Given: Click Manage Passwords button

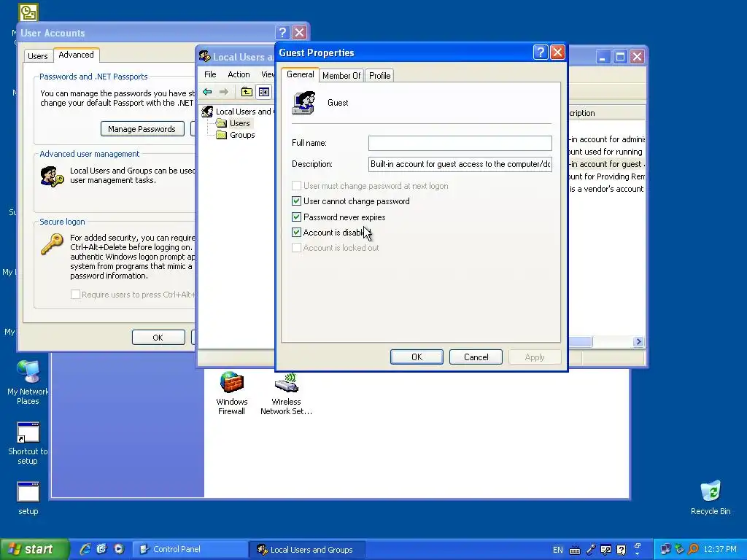Looking at the screenshot, I should pyautogui.click(x=142, y=129).
